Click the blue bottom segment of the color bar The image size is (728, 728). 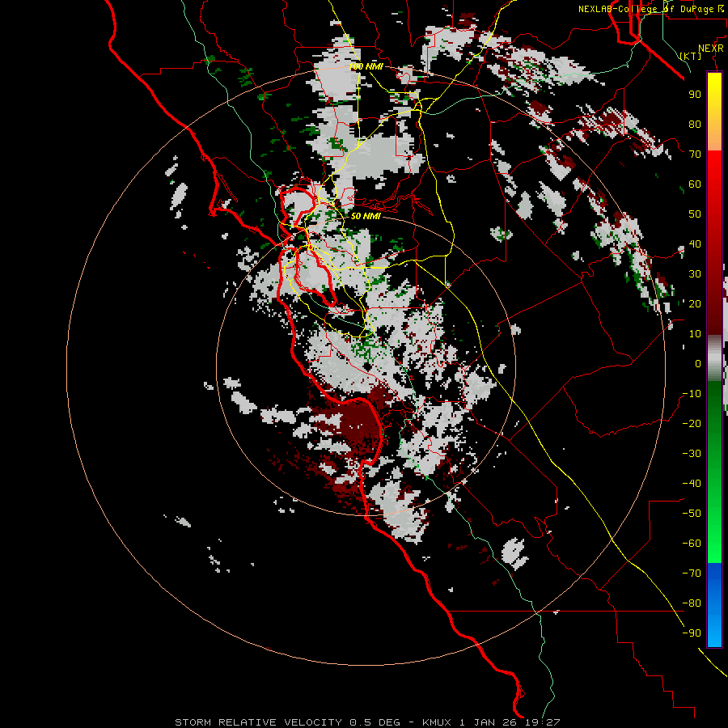tap(714, 605)
